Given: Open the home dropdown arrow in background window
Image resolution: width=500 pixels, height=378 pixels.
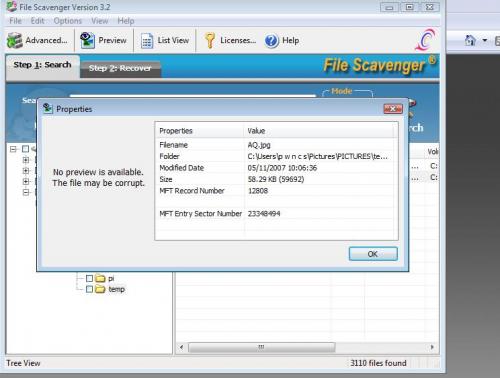Looking at the screenshot, I should (x=485, y=41).
